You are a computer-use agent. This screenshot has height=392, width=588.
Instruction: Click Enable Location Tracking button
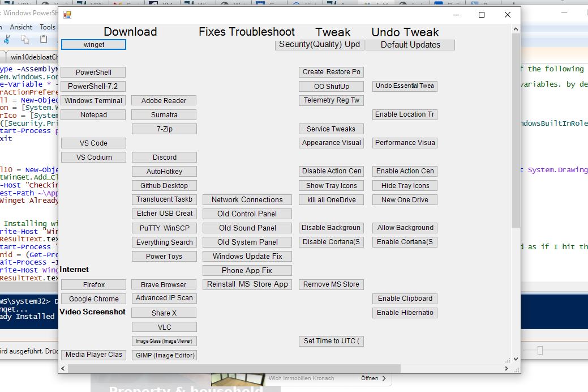click(x=405, y=114)
